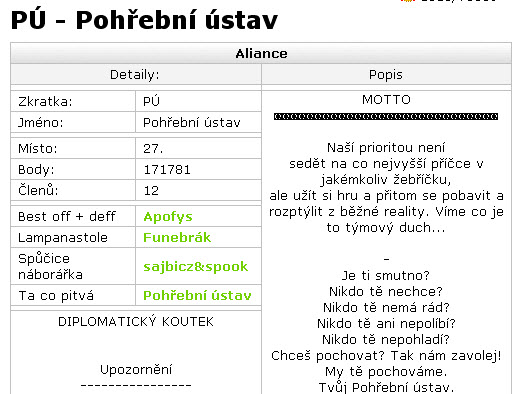Click the Popis column header

[x=386, y=75]
